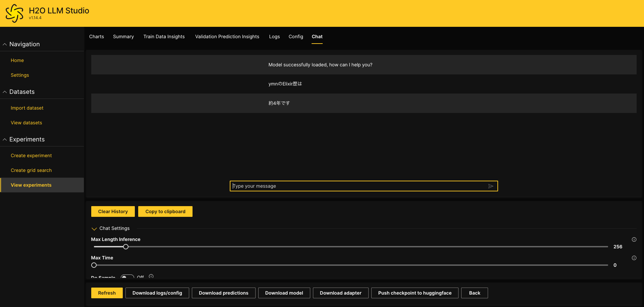Click the '約4年です' chat reply
644x307 pixels.
click(364, 103)
